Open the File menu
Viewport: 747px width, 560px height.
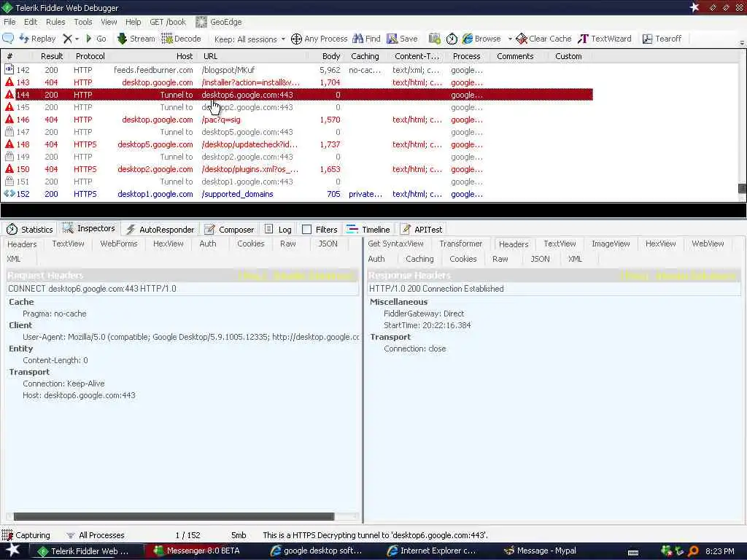[9, 22]
